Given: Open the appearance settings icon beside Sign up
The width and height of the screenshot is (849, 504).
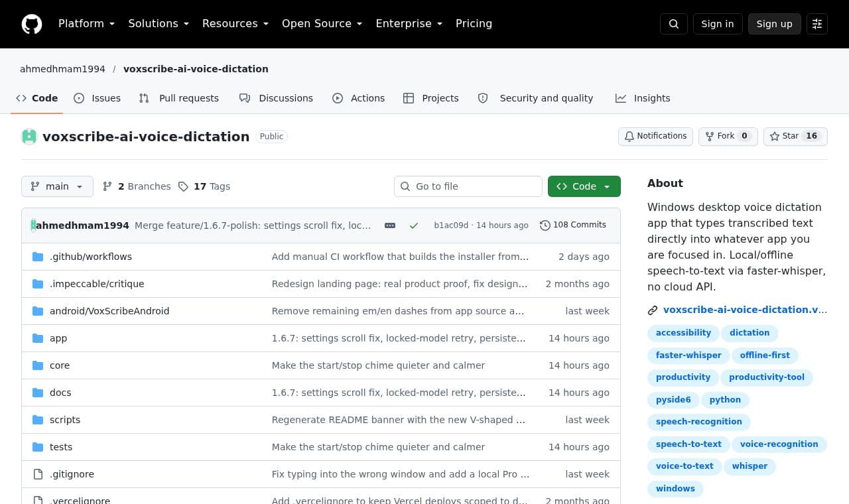Looking at the screenshot, I should pyautogui.click(x=817, y=24).
